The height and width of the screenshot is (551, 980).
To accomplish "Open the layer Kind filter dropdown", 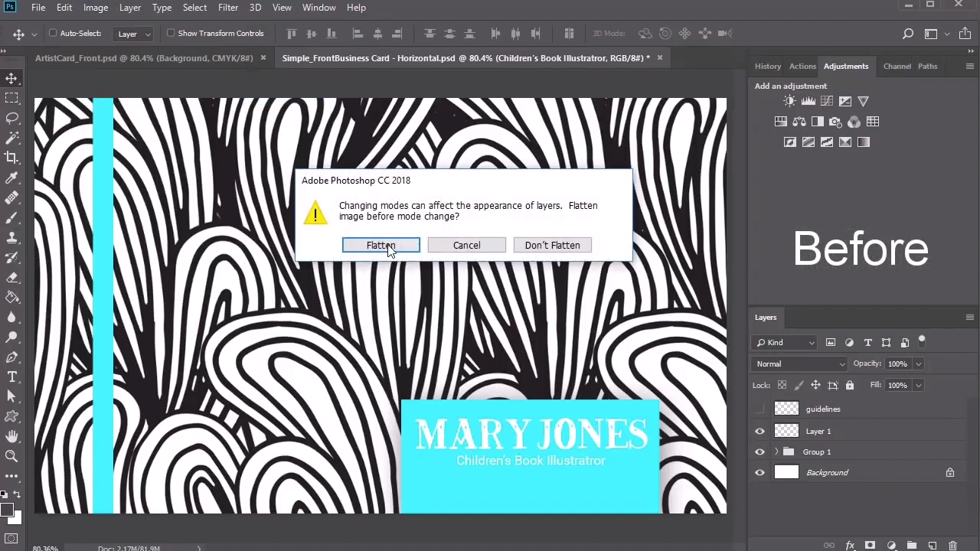I will click(784, 343).
